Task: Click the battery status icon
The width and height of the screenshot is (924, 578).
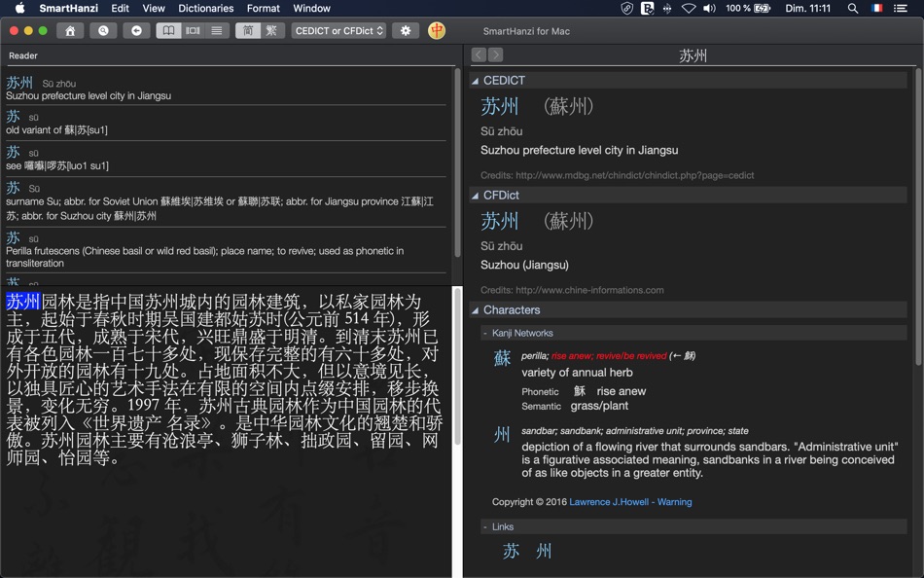Action: pos(763,8)
